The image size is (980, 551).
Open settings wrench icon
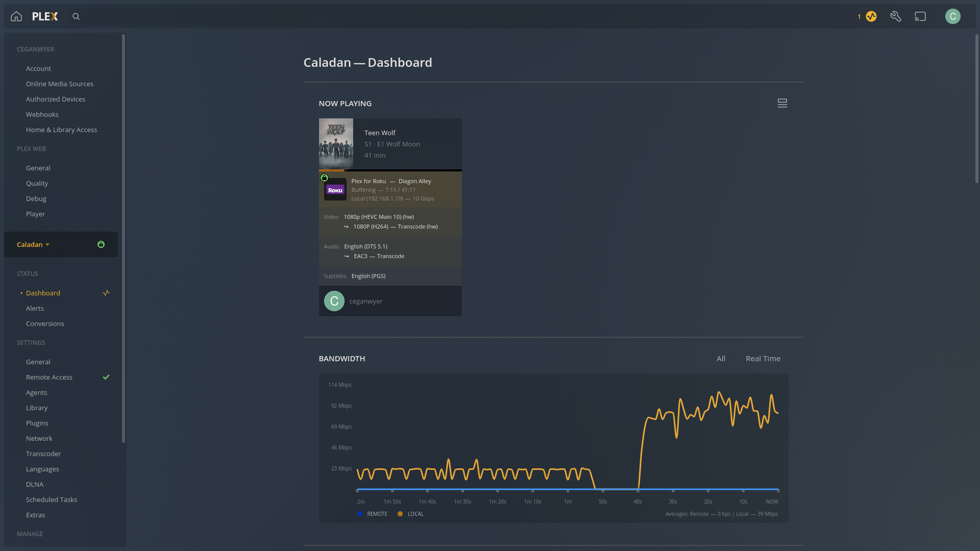pyautogui.click(x=896, y=16)
